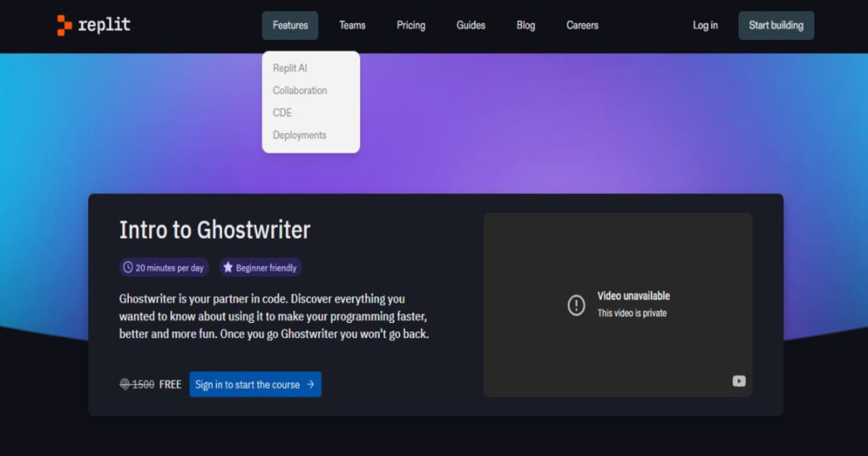Click the Log in link
Image resolution: width=868 pixels, height=456 pixels.
point(705,25)
